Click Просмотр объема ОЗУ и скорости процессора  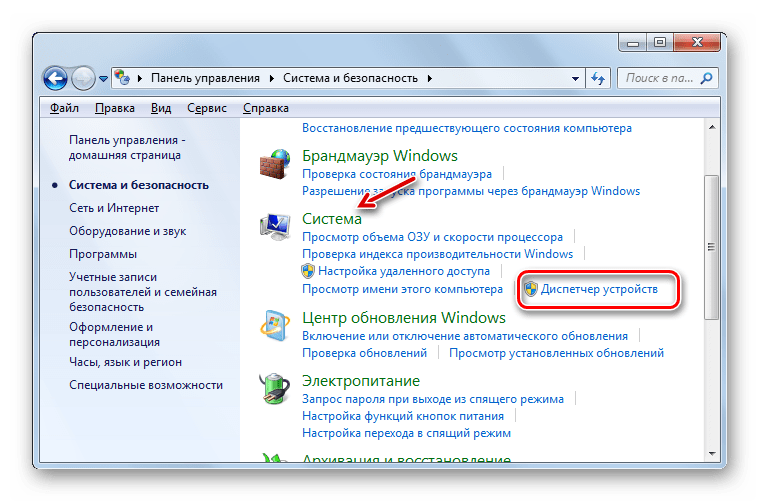pos(432,237)
